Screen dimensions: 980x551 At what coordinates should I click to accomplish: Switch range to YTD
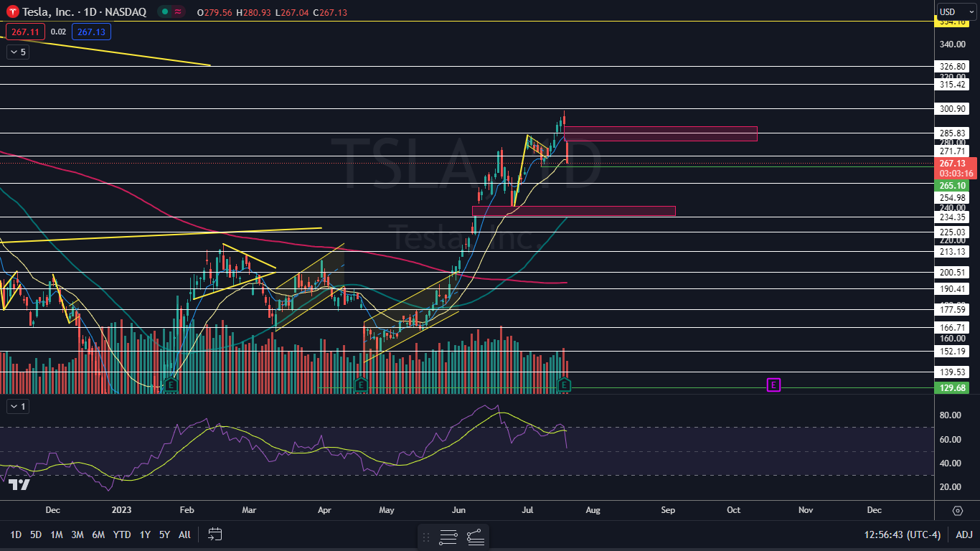(122, 534)
